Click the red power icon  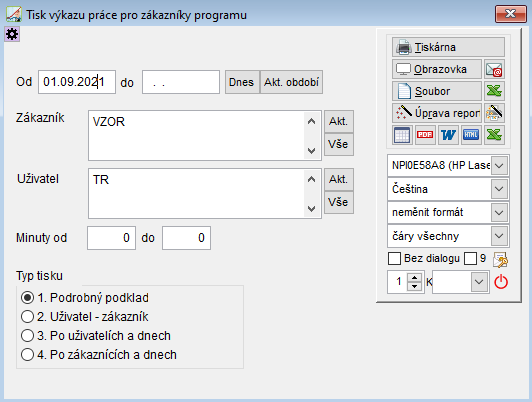coord(501,282)
